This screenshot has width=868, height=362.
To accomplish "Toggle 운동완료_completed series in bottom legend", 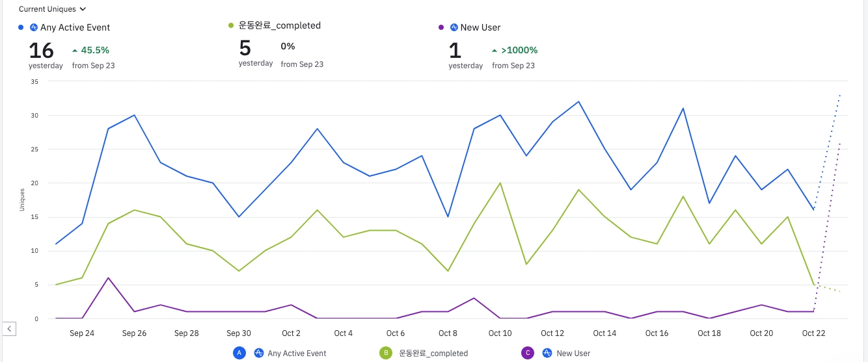I will click(x=433, y=354).
